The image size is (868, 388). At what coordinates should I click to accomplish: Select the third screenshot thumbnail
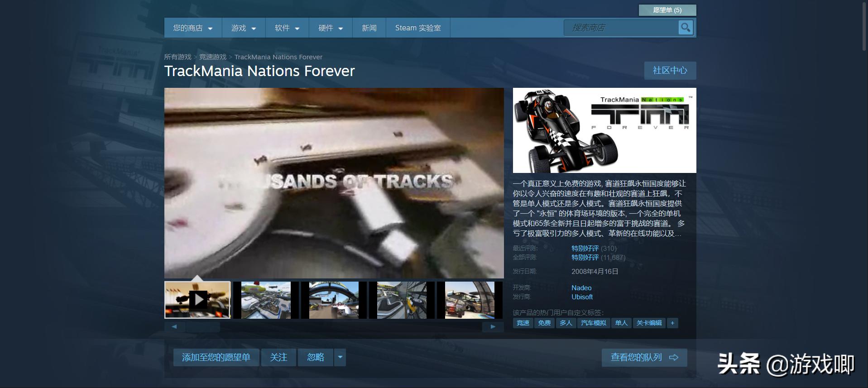334,300
